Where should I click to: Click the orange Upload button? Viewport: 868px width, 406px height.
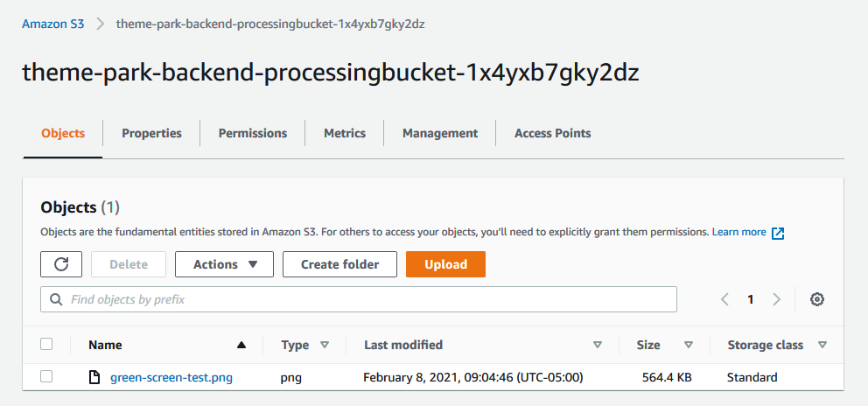(x=445, y=264)
